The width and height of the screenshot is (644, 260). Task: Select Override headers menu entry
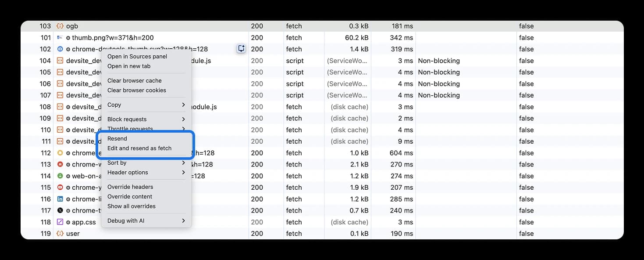[130, 187]
